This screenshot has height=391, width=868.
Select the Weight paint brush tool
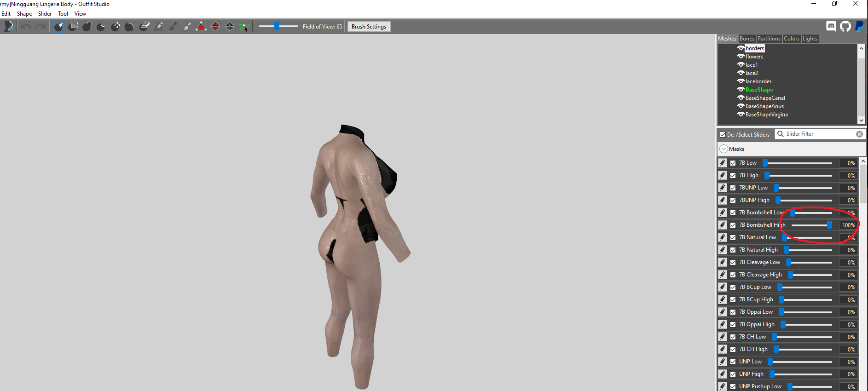click(x=159, y=27)
